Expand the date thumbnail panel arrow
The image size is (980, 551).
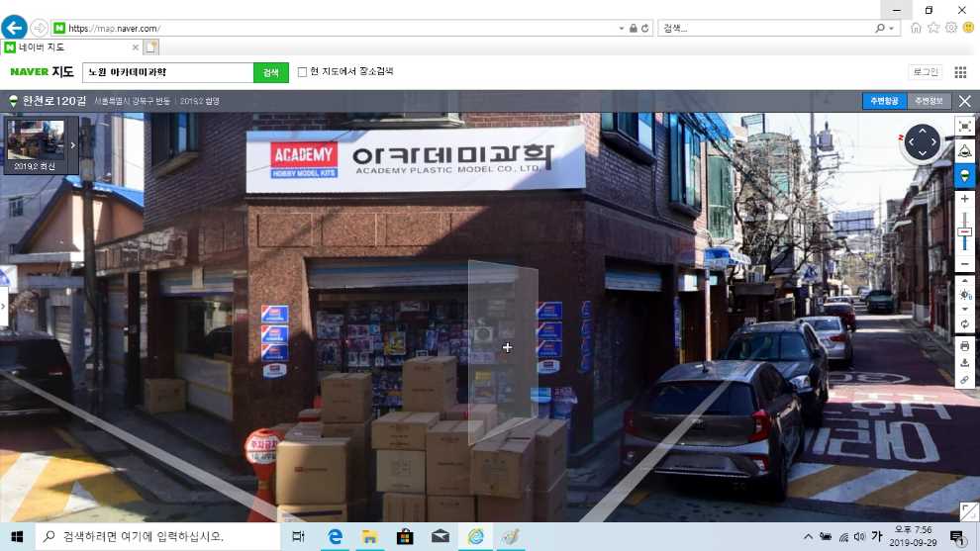coord(72,145)
